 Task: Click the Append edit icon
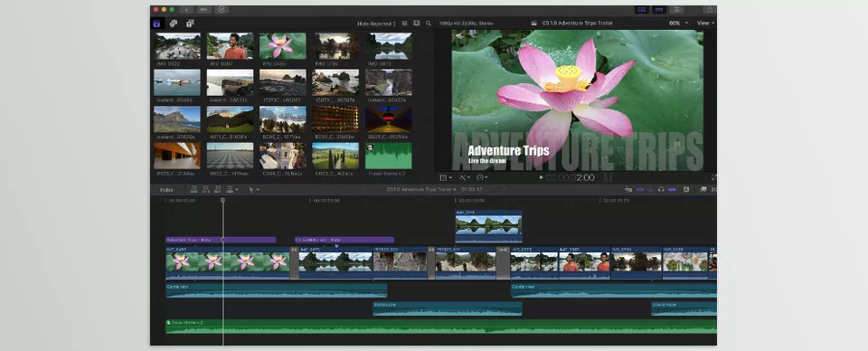217,189
